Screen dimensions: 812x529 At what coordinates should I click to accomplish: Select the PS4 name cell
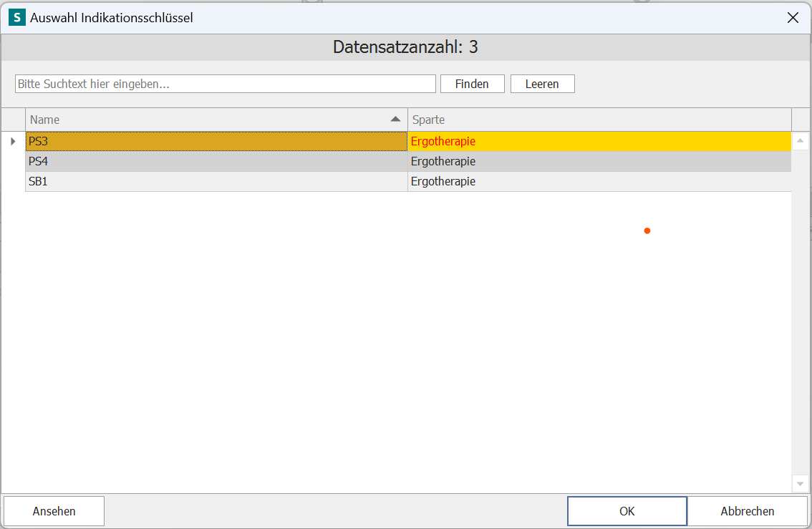(x=216, y=162)
